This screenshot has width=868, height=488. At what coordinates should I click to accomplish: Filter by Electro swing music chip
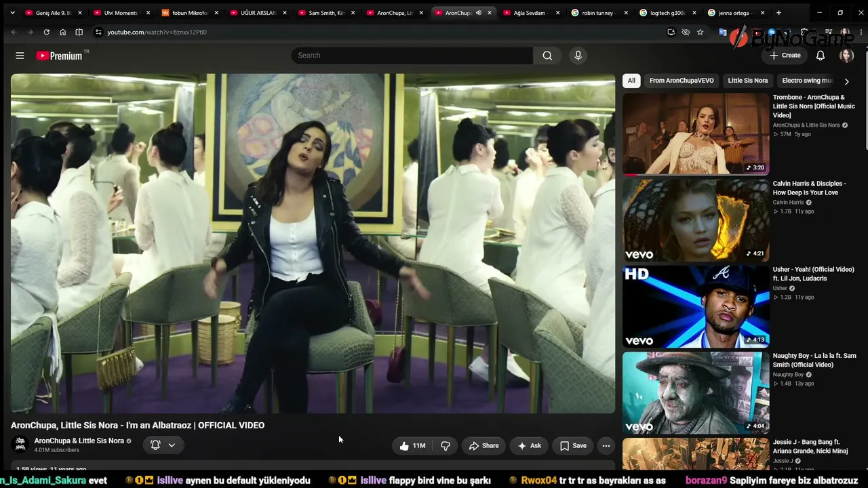click(807, 81)
